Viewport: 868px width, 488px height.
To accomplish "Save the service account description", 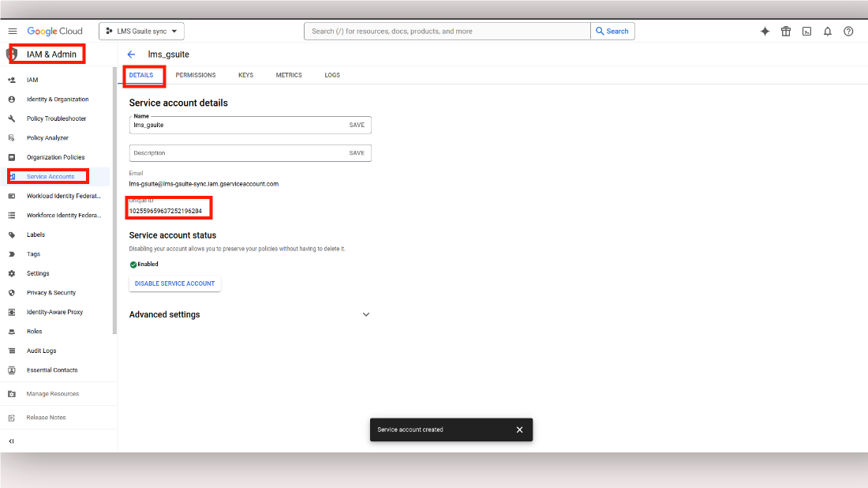I will (x=357, y=153).
